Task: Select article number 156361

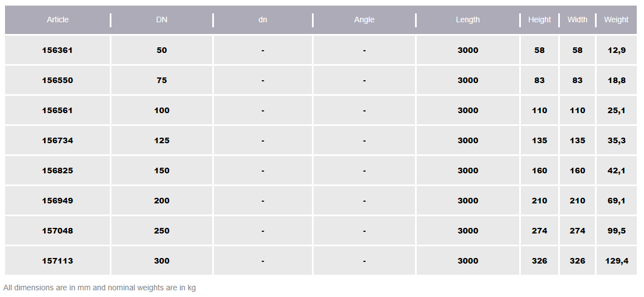Action: [x=57, y=50]
